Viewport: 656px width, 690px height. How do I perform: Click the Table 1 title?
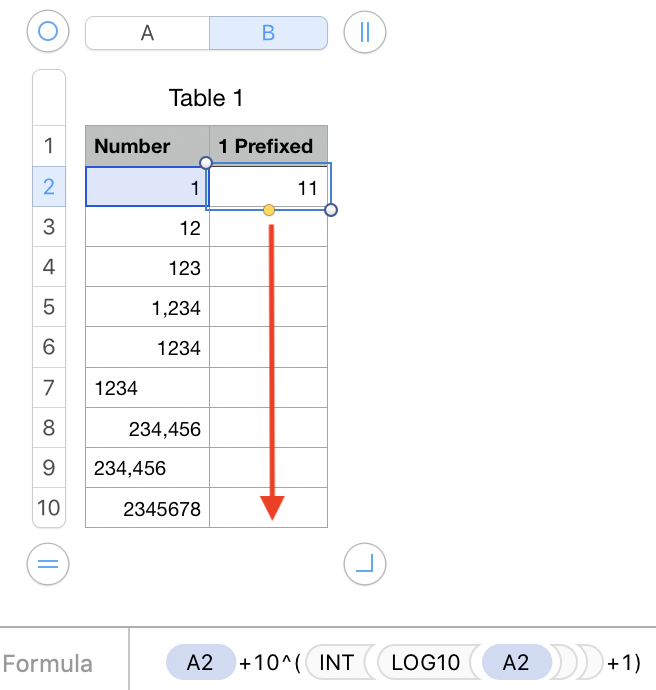pyautogui.click(x=206, y=98)
